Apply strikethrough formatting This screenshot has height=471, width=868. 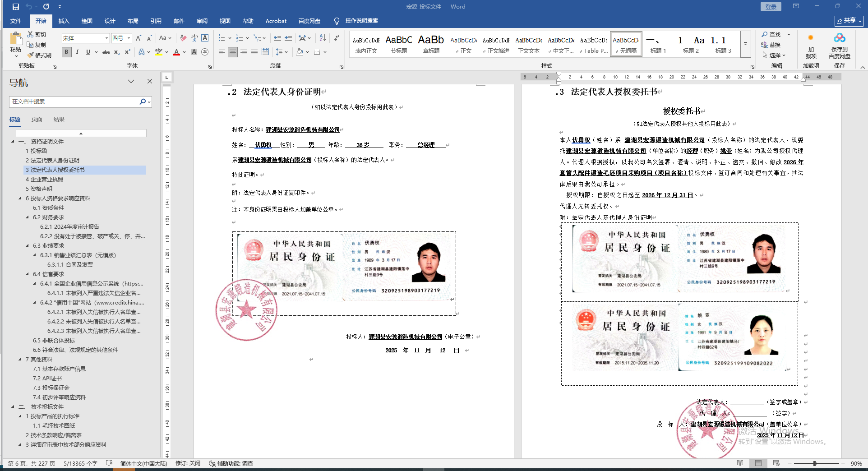click(106, 52)
